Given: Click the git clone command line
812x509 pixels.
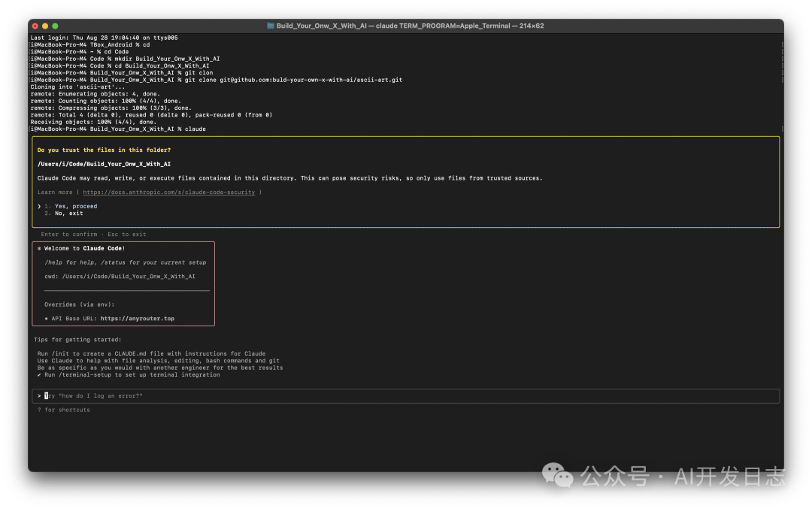Looking at the screenshot, I should click(217, 80).
